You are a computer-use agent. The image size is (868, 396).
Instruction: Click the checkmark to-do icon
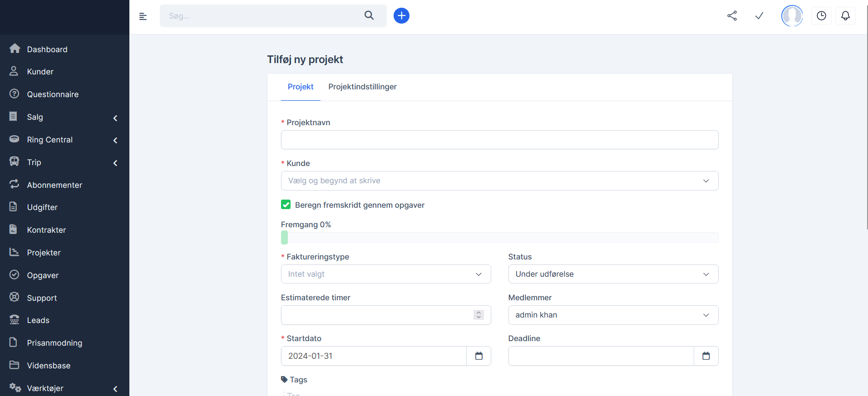759,16
